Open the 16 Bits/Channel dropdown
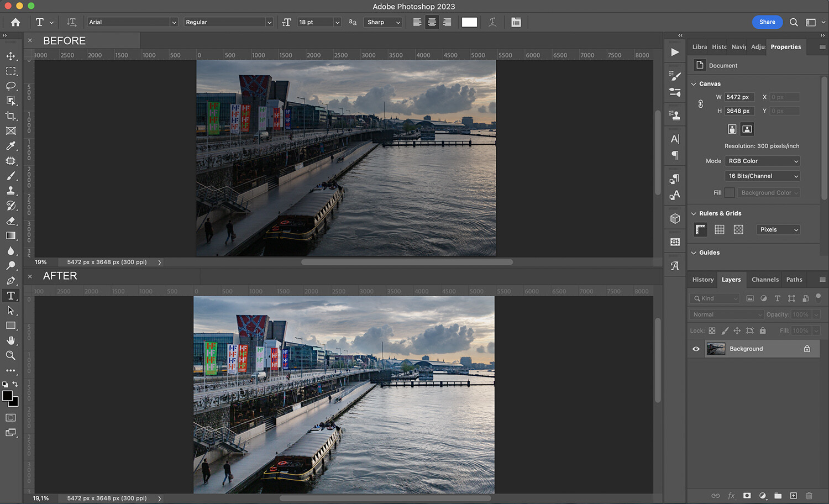829x504 pixels. tap(762, 176)
